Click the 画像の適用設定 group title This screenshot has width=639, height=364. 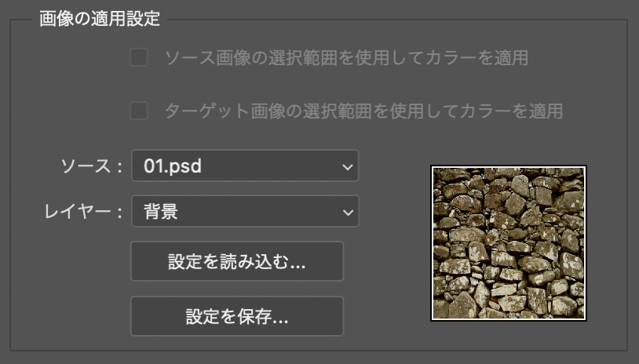99,19
